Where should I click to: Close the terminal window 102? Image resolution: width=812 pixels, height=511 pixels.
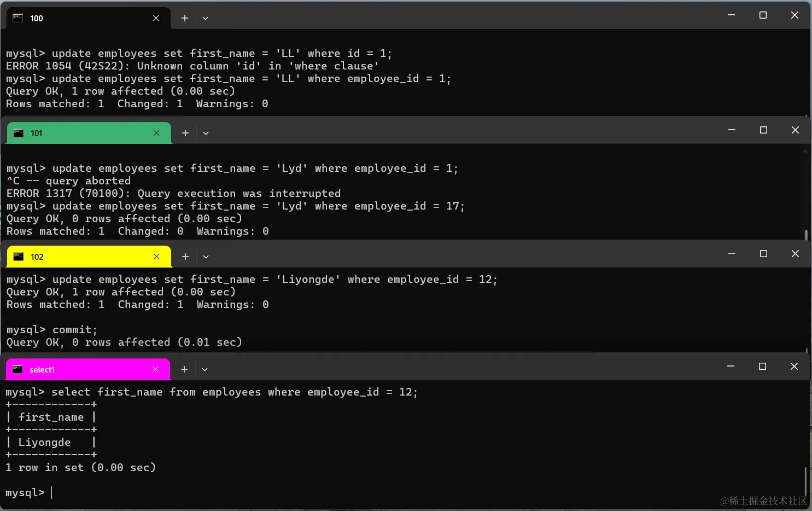pos(795,253)
